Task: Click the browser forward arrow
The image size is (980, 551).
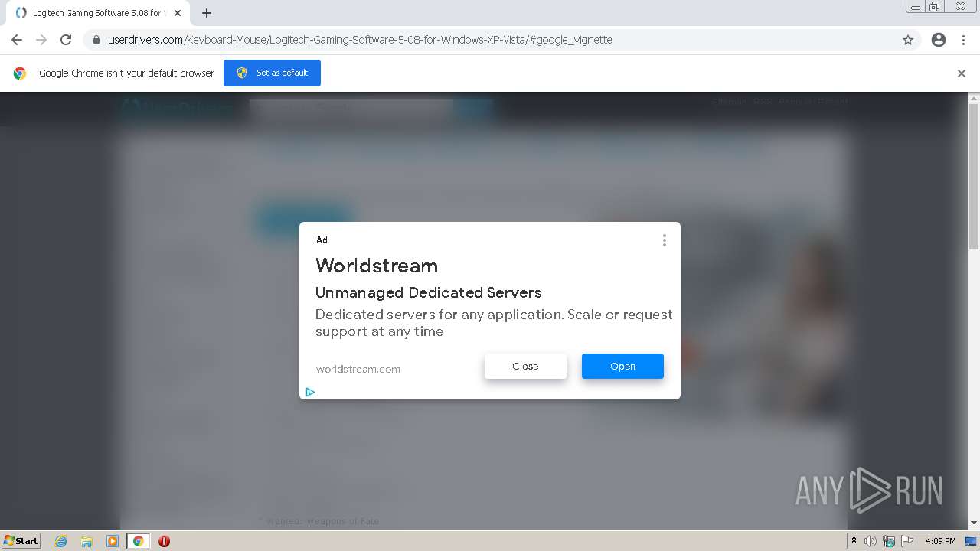Action: click(x=41, y=40)
